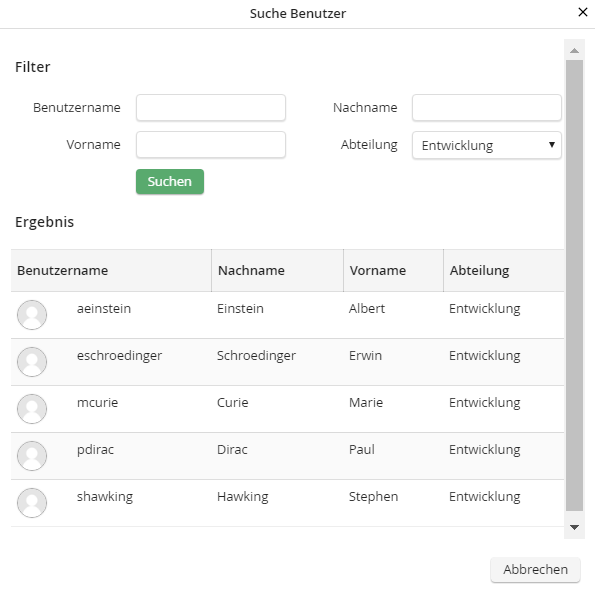This screenshot has width=595, height=598.
Task: Click the scrollbar up arrow
Action: coord(574,50)
